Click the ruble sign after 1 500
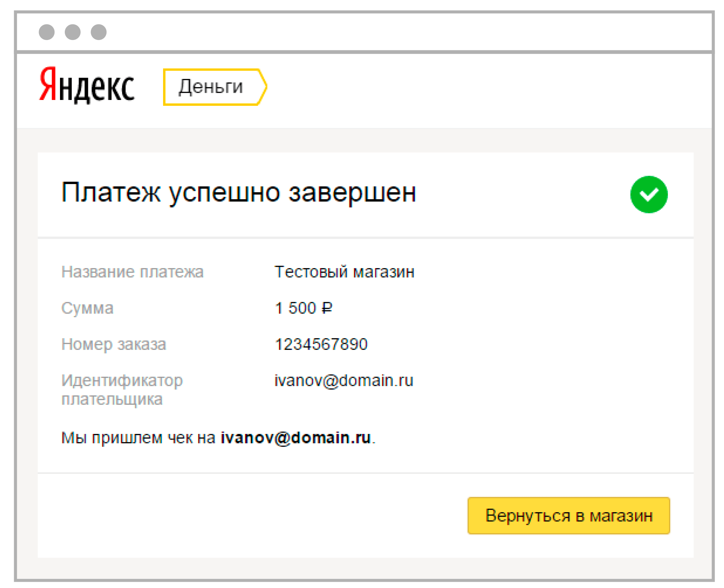This screenshot has height=588, width=724. 327,307
